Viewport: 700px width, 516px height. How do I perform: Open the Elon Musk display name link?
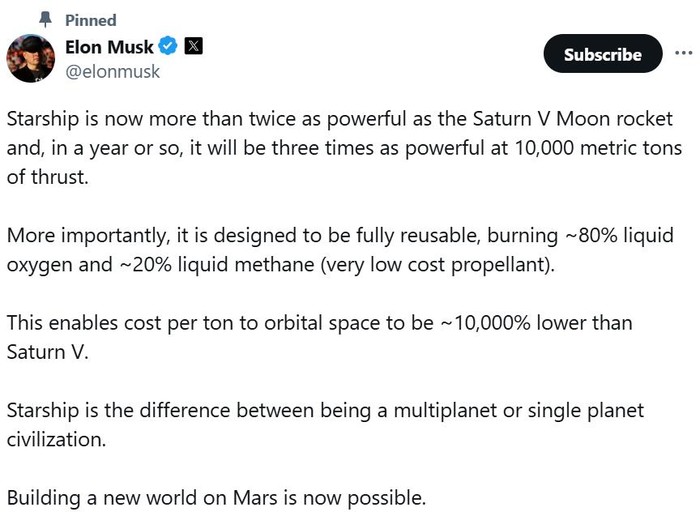[x=109, y=47]
